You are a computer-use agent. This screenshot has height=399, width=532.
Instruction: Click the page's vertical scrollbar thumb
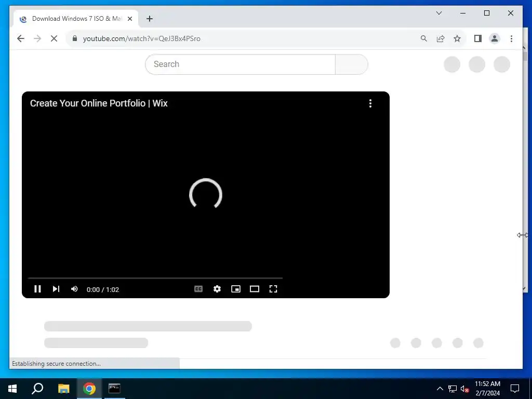coord(525,56)
